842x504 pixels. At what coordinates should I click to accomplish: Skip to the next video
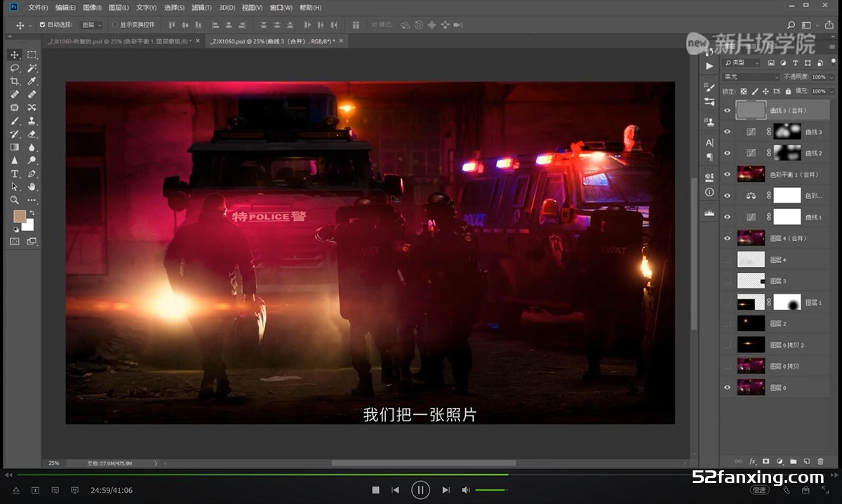click(x=446, y=490)
